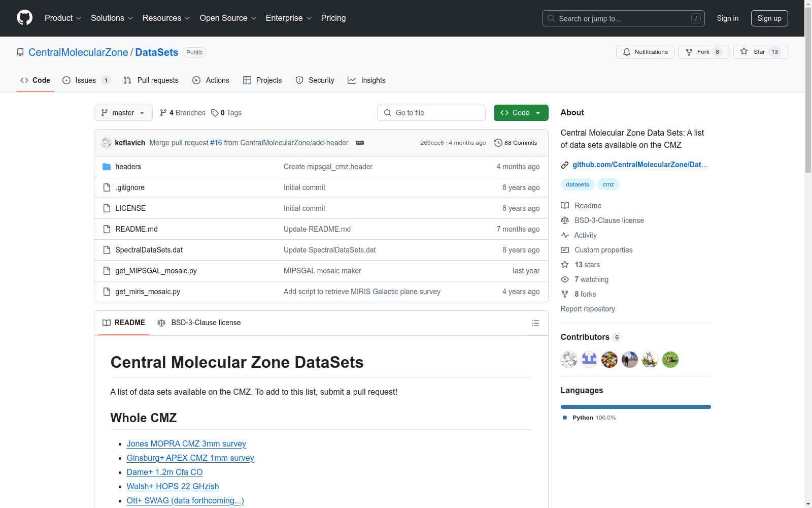Open pull request #16 link

[x=216, y=143]
